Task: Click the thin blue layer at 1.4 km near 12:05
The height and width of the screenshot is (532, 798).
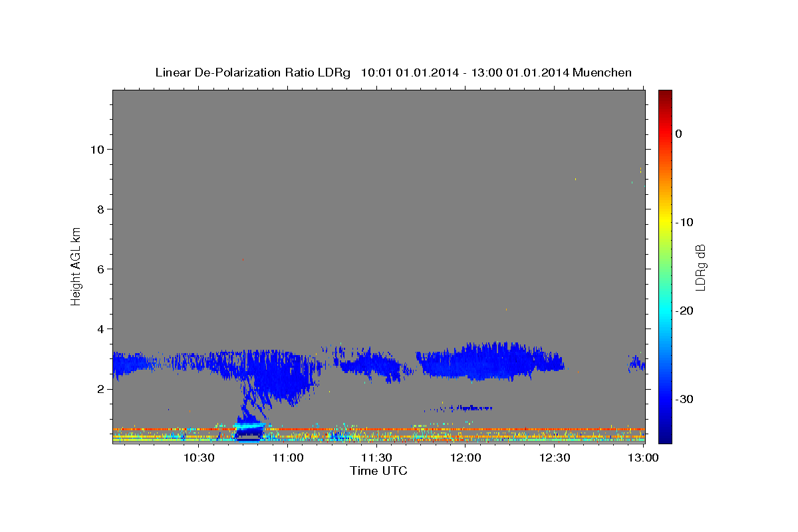Action: tap(471, 407)
